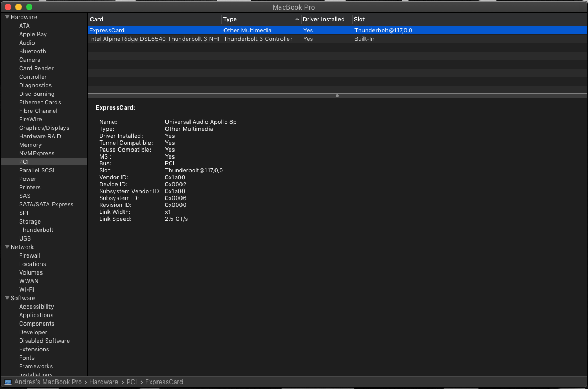Open Disabled Software entry
Viewport: 588px width, 389px height.
45,341
